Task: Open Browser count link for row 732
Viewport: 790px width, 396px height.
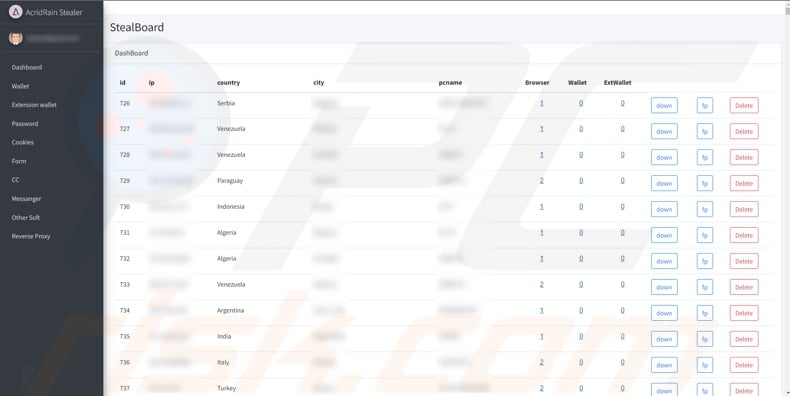Action: point(542,258)
